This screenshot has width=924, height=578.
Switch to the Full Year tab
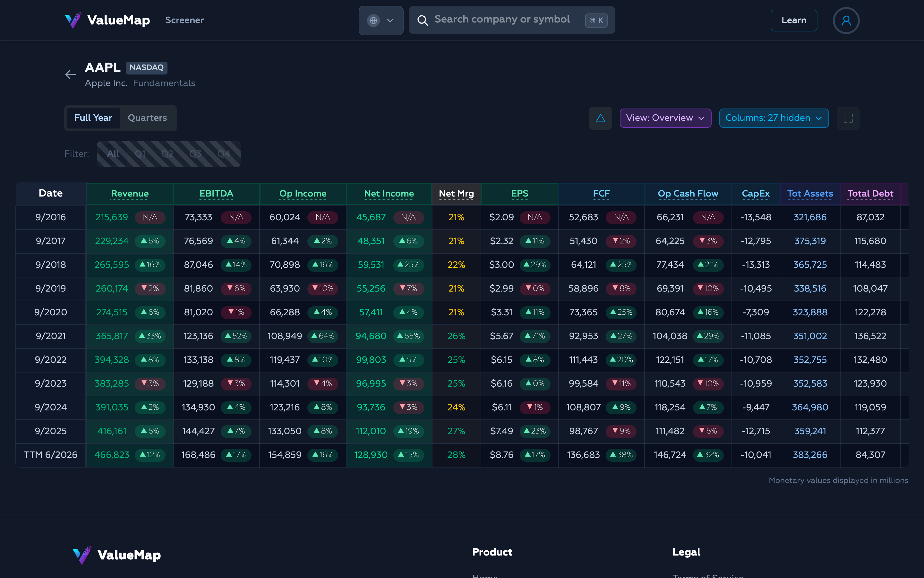(x=93, y=118)
